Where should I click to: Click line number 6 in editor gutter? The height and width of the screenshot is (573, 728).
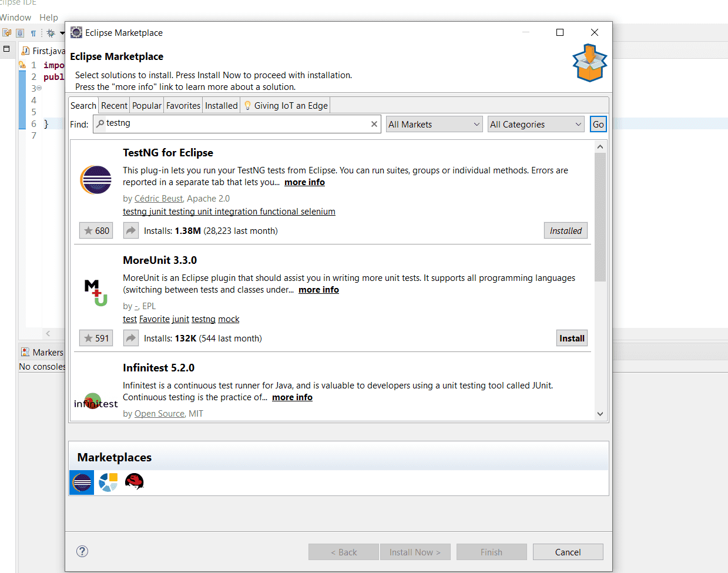click(33, 123)
